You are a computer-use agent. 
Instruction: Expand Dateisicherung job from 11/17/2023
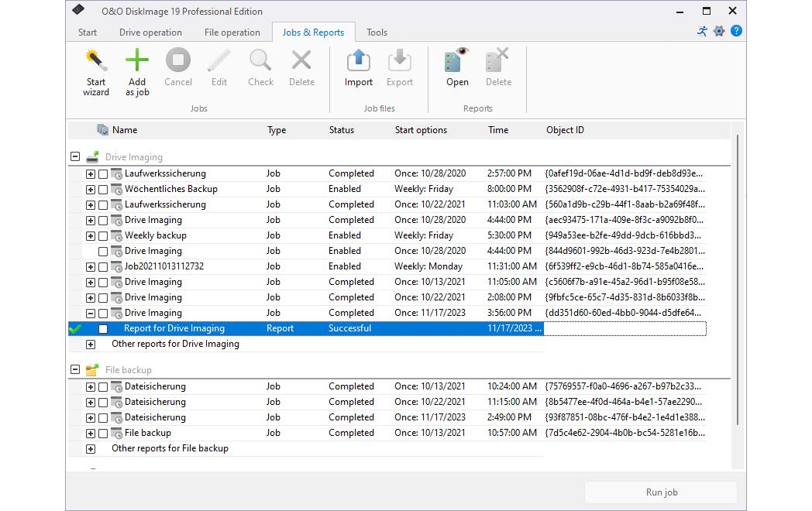coord(91,418)
